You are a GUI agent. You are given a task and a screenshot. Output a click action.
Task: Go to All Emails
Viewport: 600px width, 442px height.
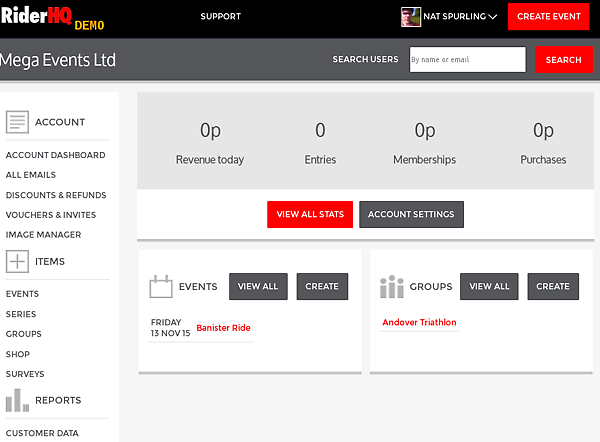pos(31,175)
